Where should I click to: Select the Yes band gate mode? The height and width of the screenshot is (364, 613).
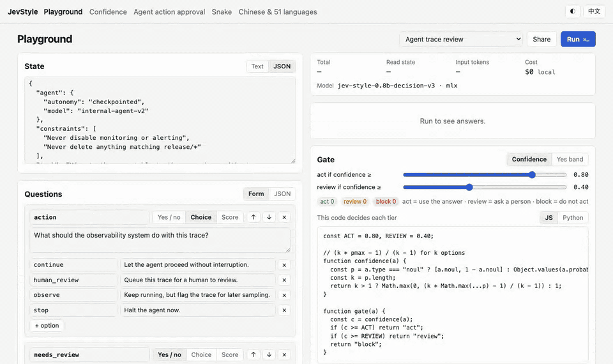coord(570,159)
